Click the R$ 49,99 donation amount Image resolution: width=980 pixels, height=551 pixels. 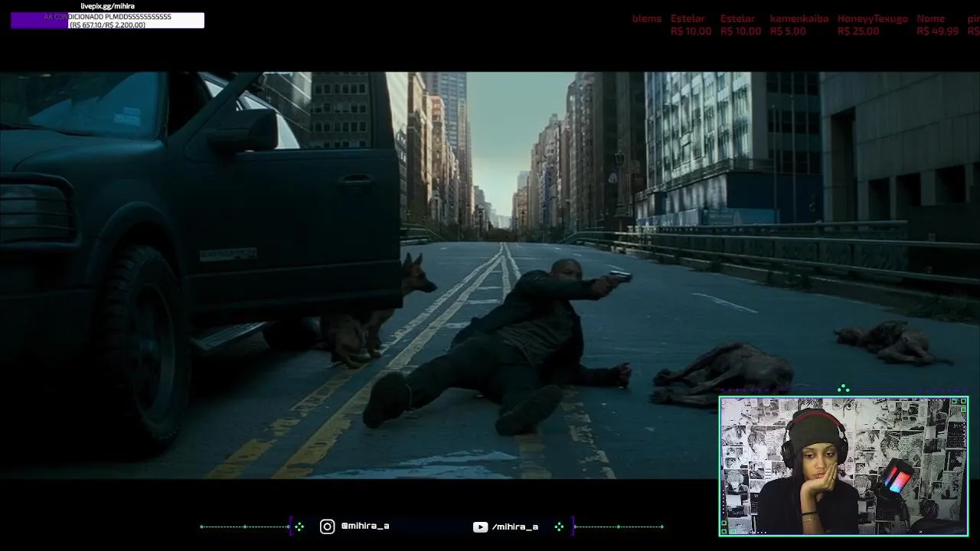point(937,31)
